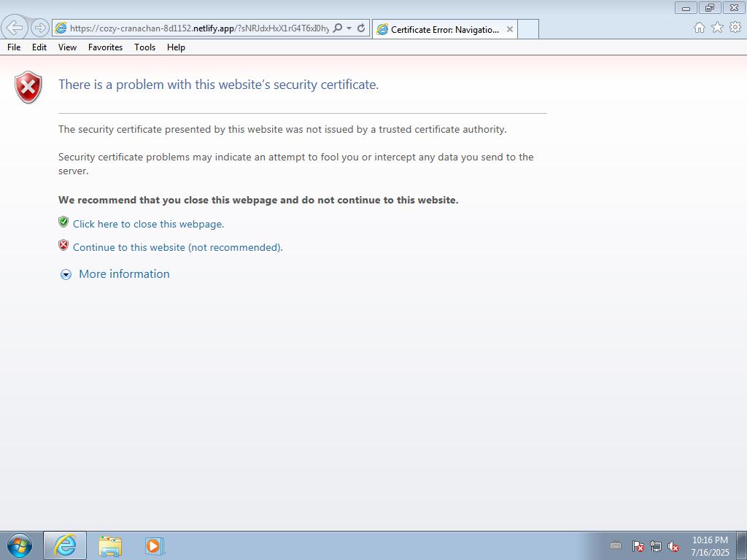Screen dimensions: 747x560
Task: Open the Edit menu
Action: [x=39, y=47]
